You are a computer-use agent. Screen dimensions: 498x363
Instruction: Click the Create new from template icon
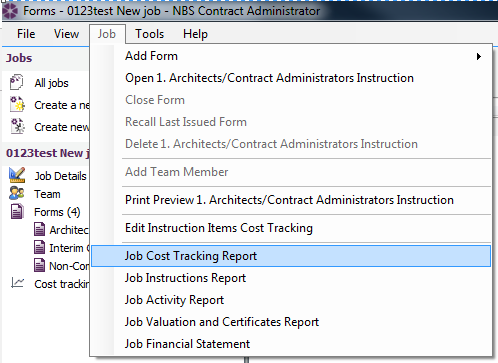pos(17,126)
